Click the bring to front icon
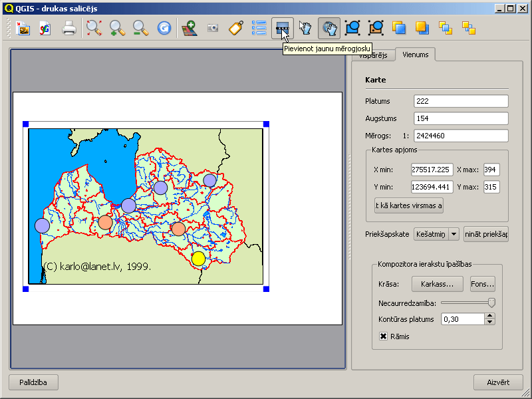This screenshot has width=532, height=399. pos(446,29)
